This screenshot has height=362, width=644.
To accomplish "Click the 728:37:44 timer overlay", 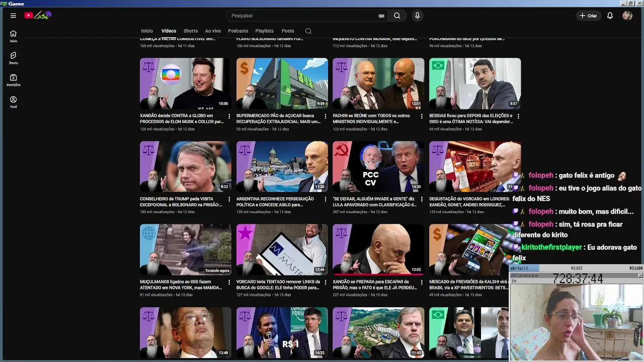I will tap(578, 279).
